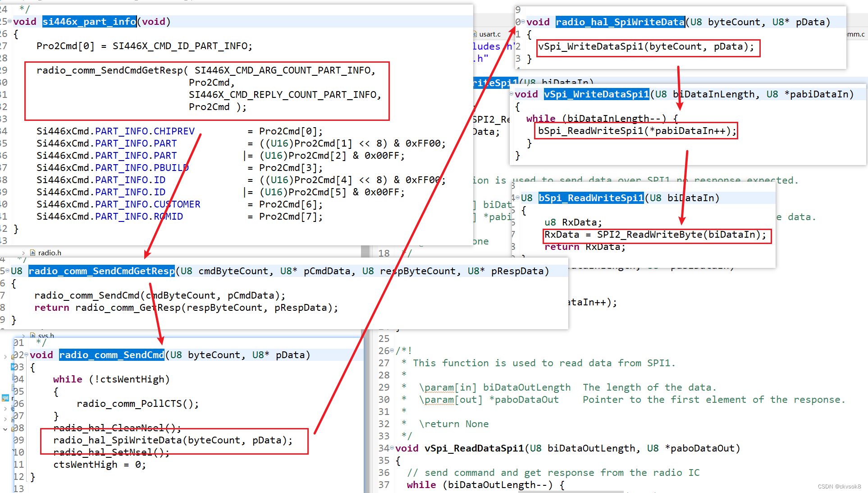Select highlighted vSpi_WriteDataSpi1 function name

tap(597, 94)
